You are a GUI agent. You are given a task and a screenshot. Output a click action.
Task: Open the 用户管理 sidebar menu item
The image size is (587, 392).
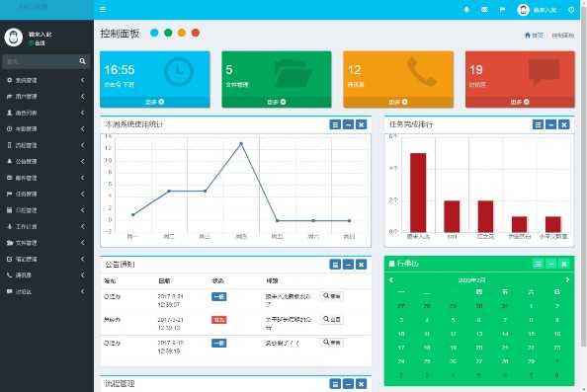tap(46, 97)
